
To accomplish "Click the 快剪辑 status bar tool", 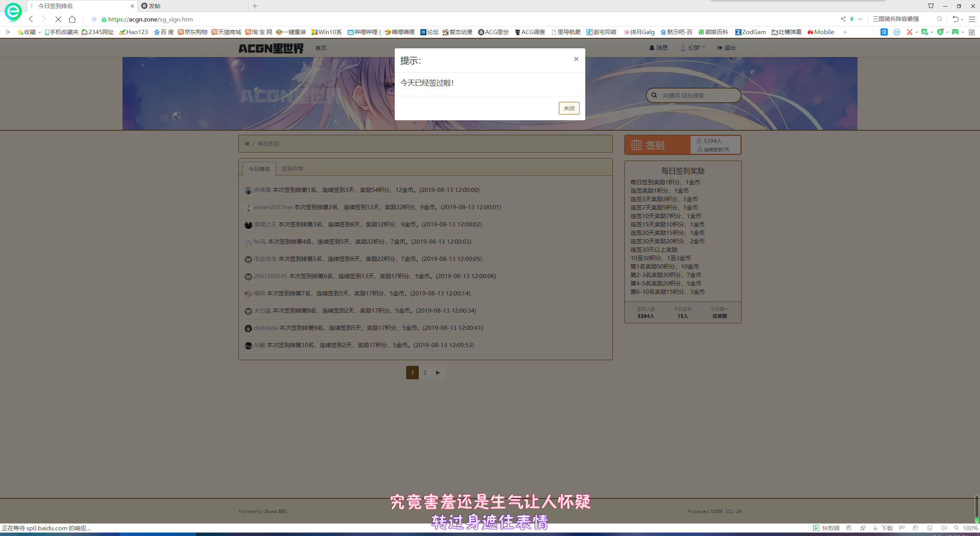I will 826,528.
